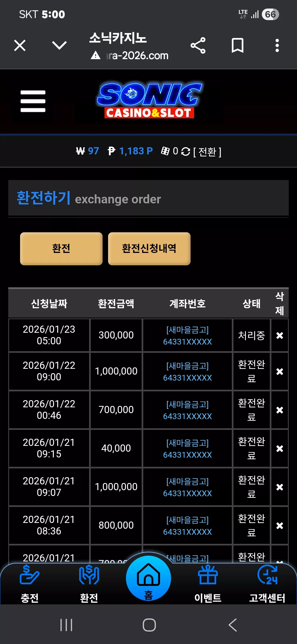Open the 환전신청내역 history button
This screenshot has width=297, height=644.
point(149,249)
